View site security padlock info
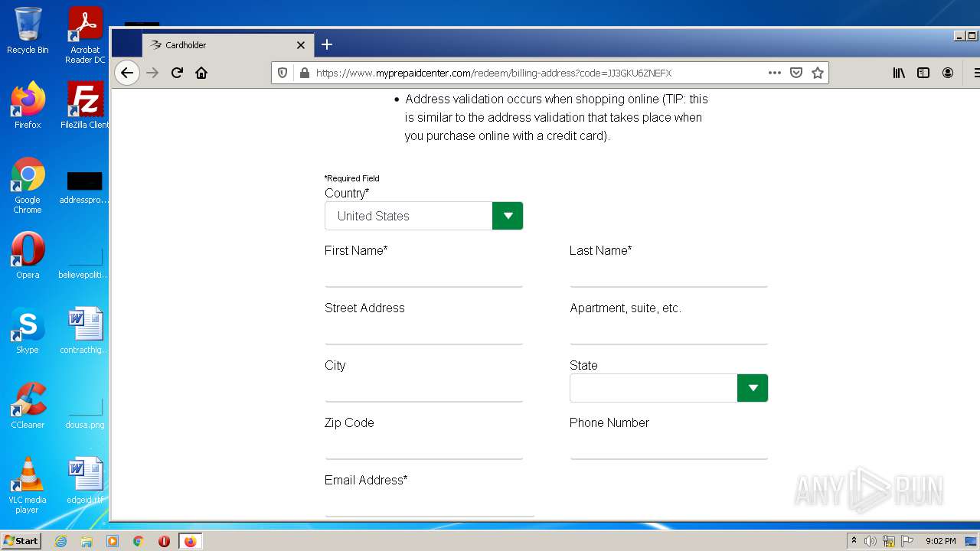Screen dimensions: 980x551 304,73
